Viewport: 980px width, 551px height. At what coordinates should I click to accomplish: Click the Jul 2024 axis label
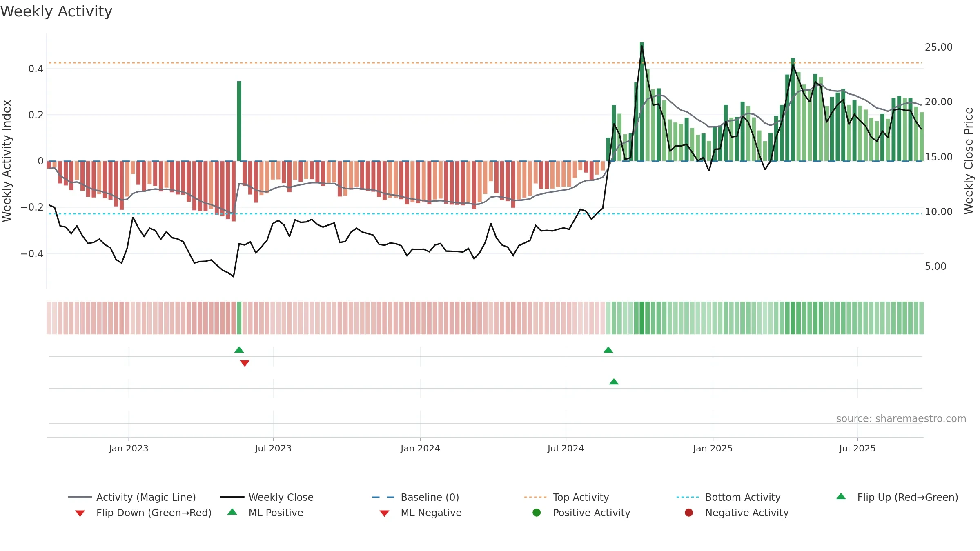(x=566, y=448)
